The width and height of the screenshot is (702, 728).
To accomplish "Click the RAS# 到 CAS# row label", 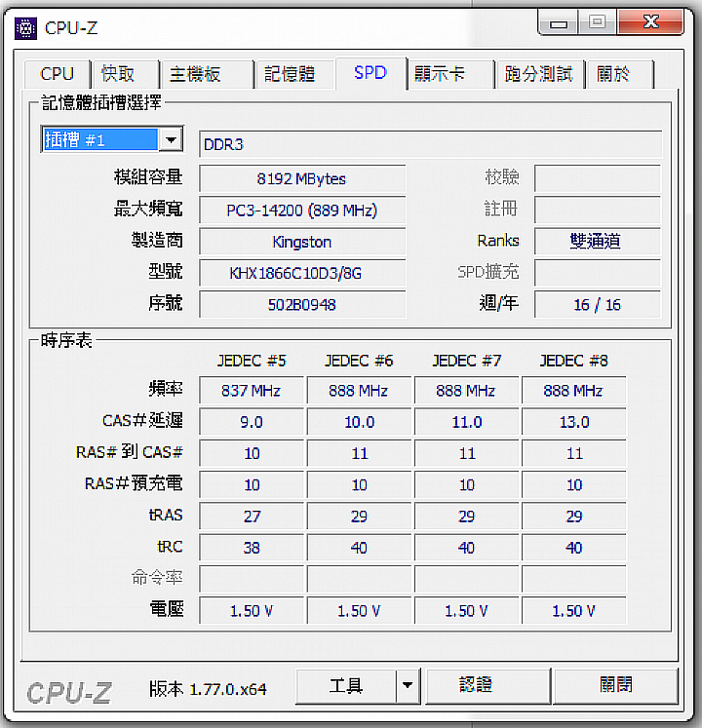I will [x=129, y=452].
